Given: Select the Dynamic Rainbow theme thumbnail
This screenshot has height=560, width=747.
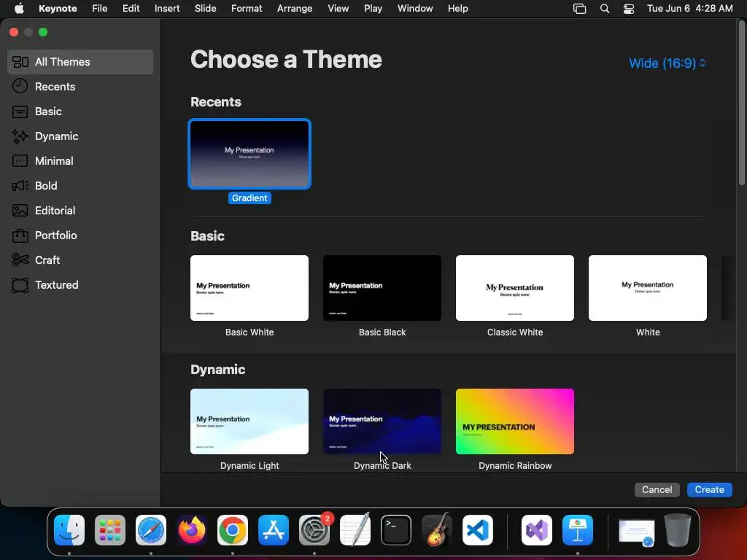Looking at the screenshot, I should (515, 421).
